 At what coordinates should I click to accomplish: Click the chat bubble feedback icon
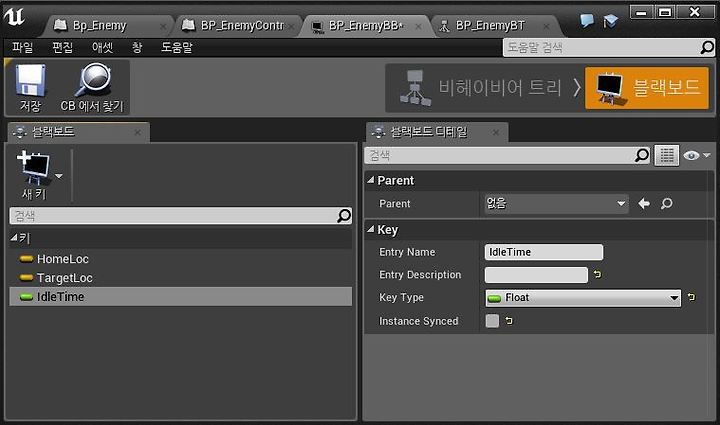tap(586, 21)
